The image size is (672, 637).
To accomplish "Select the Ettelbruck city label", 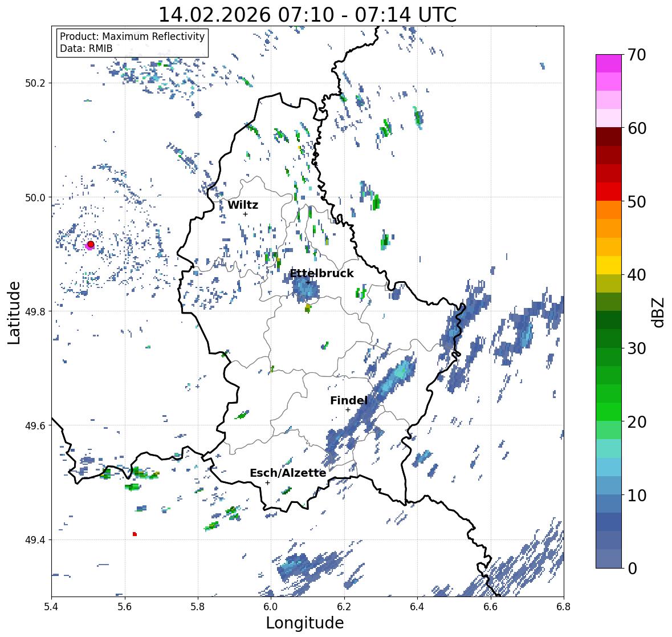I will click(321, 274).
